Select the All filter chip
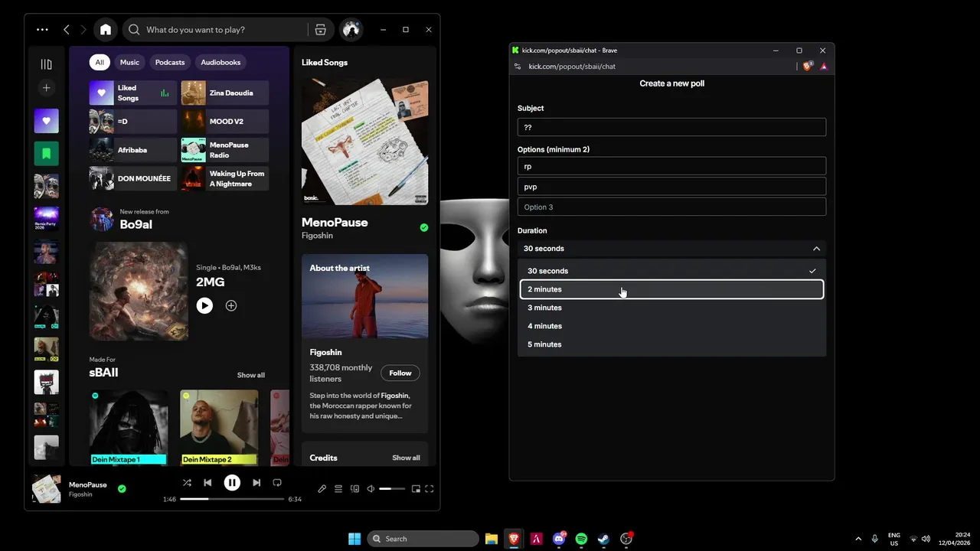Viewport: 980px width, 551px height. coord(100,62)
